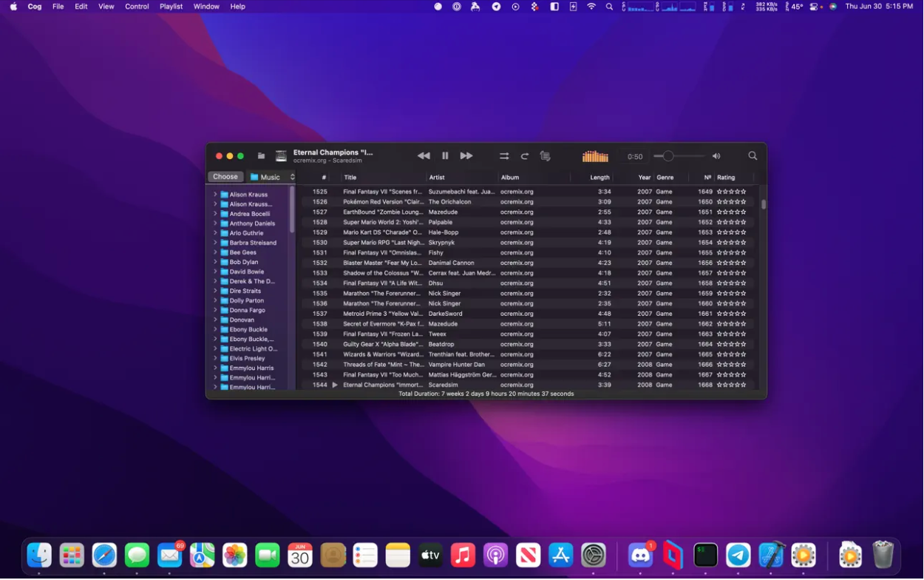
Task: Open the playlist queue icon
Action: pyautogui.click(x=546, y=156)
